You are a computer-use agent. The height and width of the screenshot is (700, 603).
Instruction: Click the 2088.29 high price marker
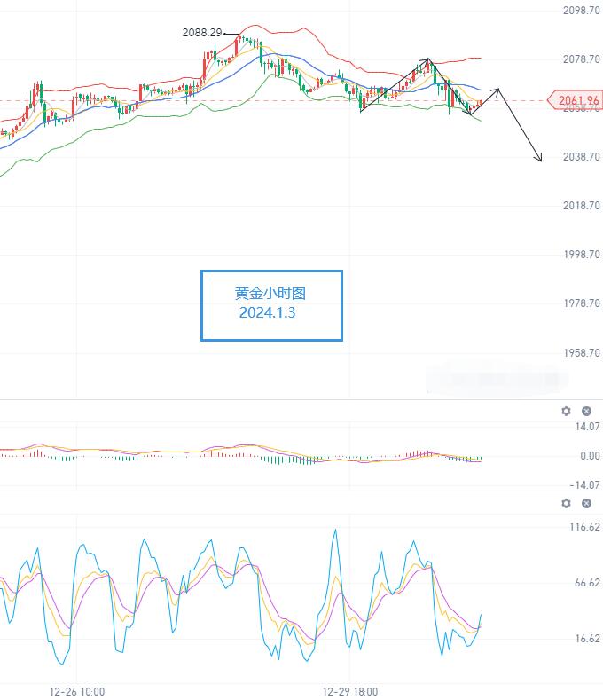(201, 32)
